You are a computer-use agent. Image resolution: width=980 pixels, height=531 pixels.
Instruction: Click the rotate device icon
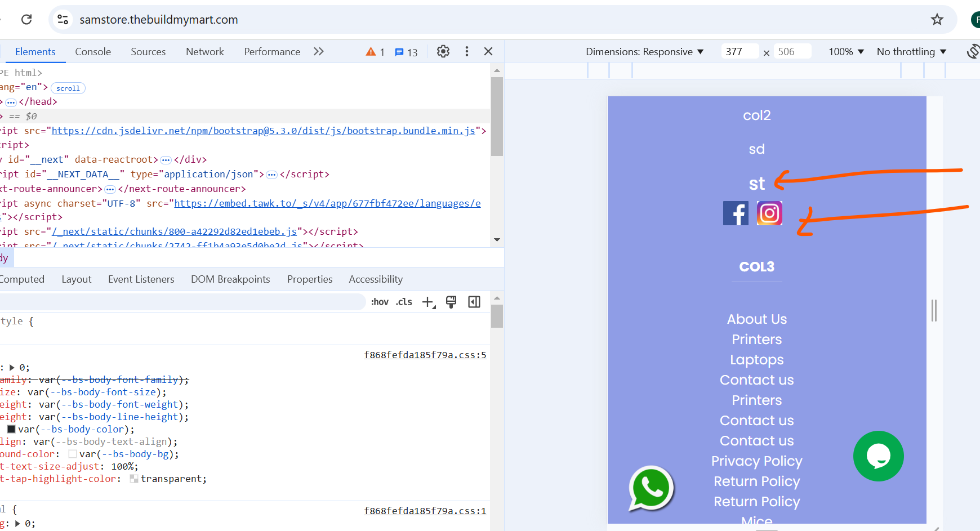(x=973, y=51)
